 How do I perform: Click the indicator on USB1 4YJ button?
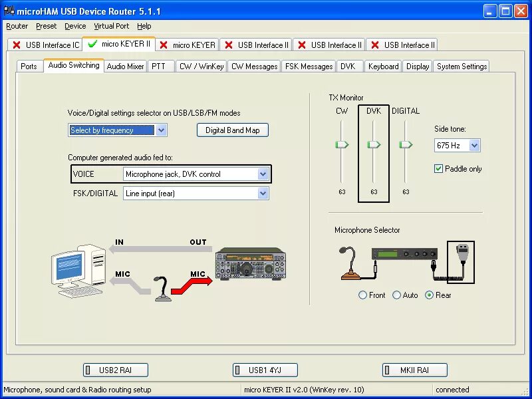[237, 370]
